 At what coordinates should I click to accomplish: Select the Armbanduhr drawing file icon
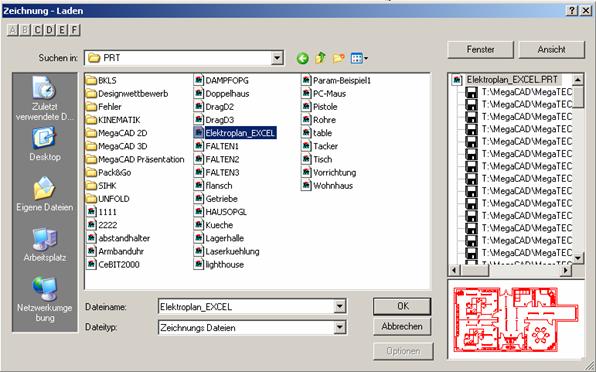91,252
